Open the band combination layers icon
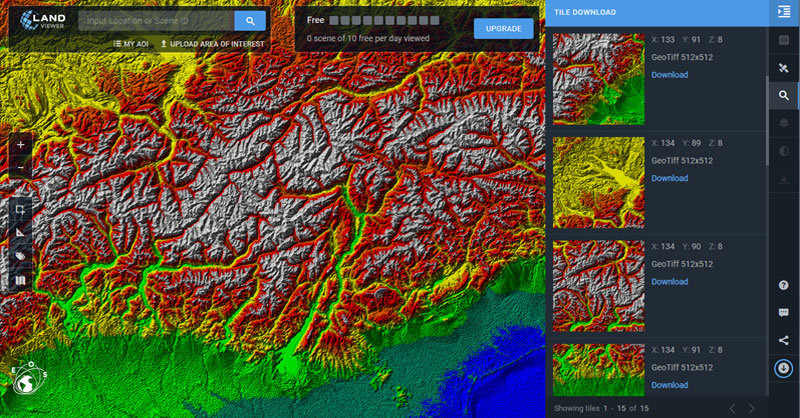800x418 pixels. coord(784,123)
